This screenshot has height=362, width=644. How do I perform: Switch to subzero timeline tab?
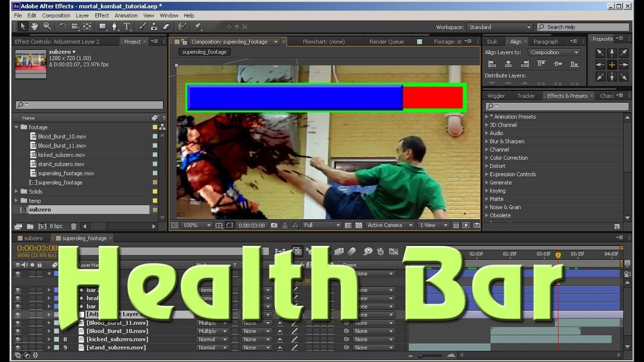click(33, 238)
